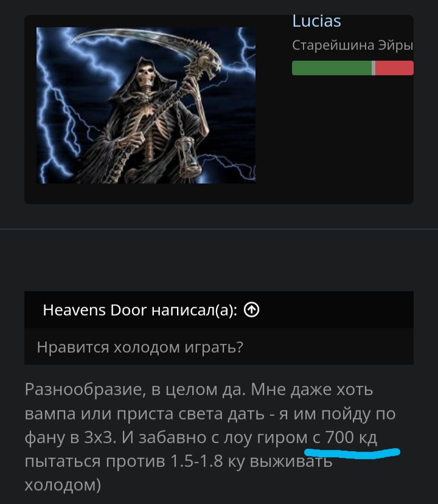Click the blue underline stroke under 700 кд

click(352, 452)
